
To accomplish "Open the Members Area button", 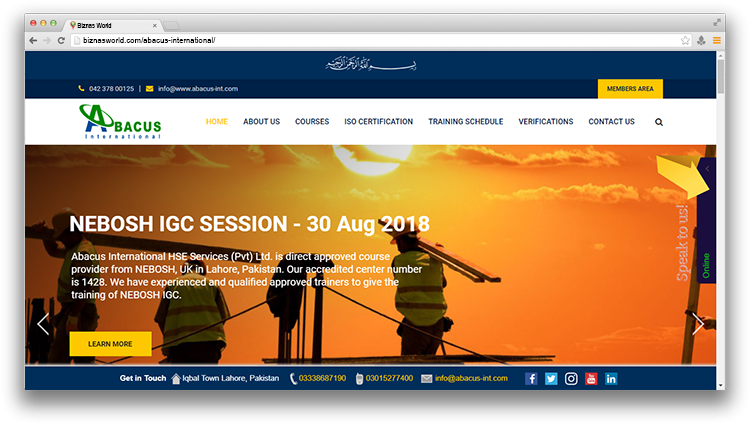I will [x=630, y=89].
